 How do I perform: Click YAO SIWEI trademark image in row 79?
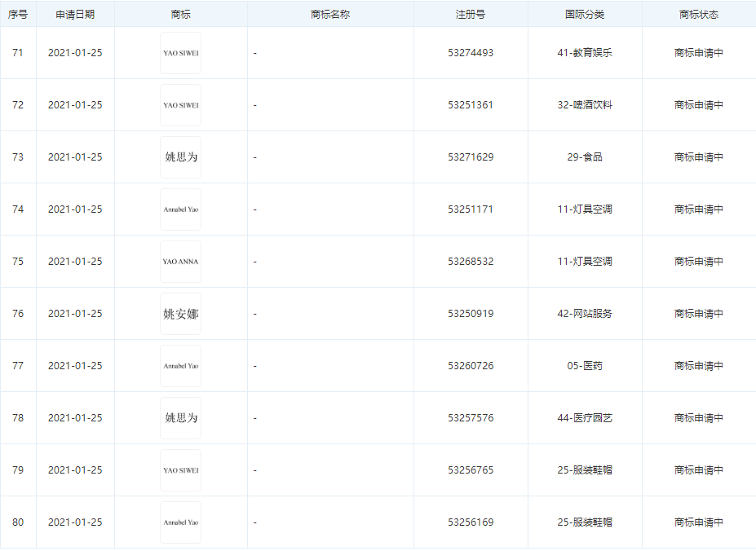click(180, 470)
